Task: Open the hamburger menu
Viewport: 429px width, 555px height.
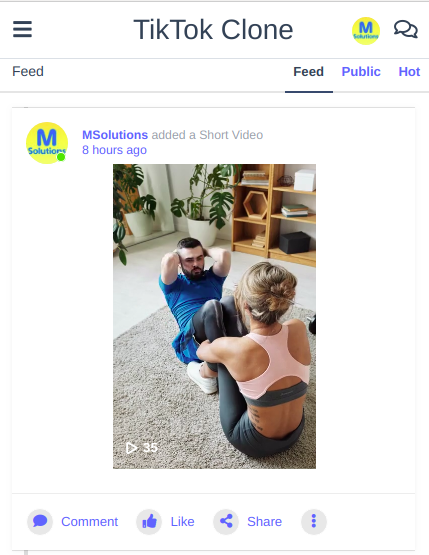Action: [22, 29]
